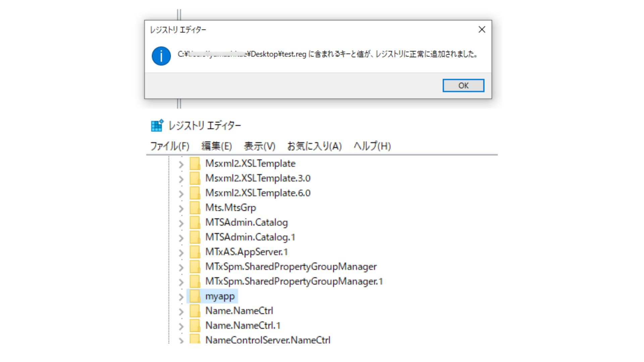This screenshot has height=362, width=644.
Task: Select the Msxml2.XSLTemplate.6.0 key
Action: click(x=258, y=193)
